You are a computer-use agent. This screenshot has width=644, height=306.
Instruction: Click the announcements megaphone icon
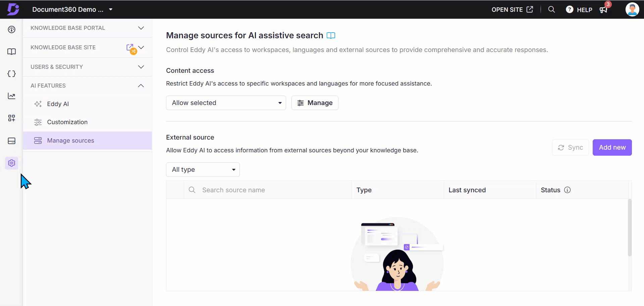pos(603,10)
